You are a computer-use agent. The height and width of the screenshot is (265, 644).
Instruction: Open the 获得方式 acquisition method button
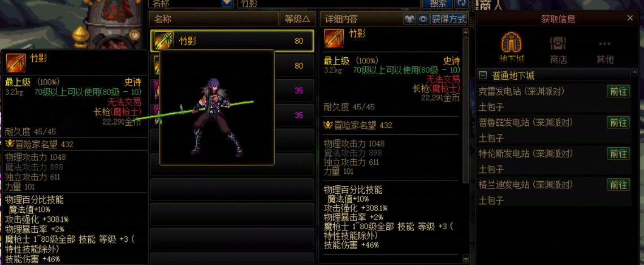click(x=448, y=19)
